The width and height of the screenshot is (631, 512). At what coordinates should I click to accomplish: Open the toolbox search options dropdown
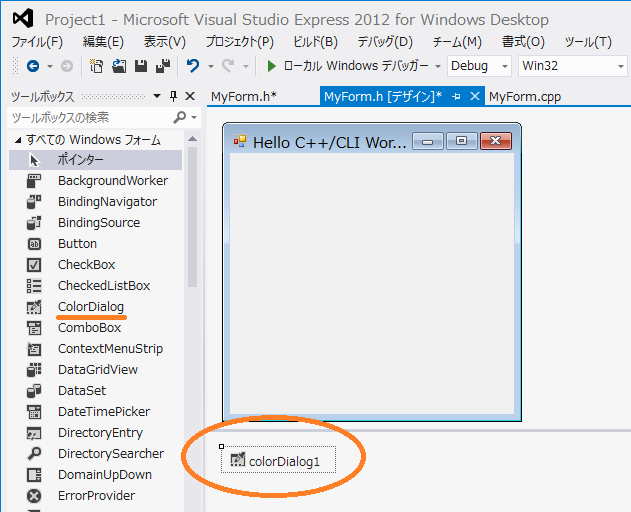pyautogui.click(x=194, y=118)
